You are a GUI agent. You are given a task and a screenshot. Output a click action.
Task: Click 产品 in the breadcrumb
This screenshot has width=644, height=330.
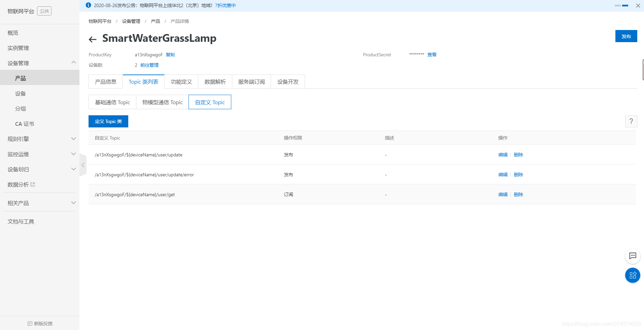(156, 21)
